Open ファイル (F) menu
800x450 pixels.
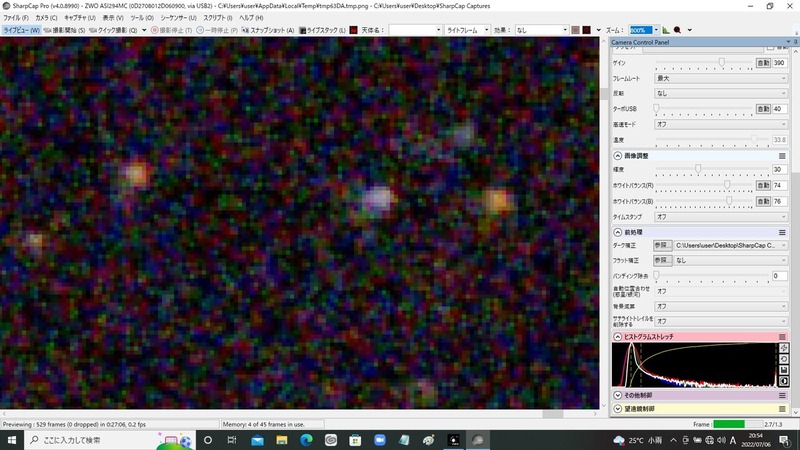click(16, 18)
